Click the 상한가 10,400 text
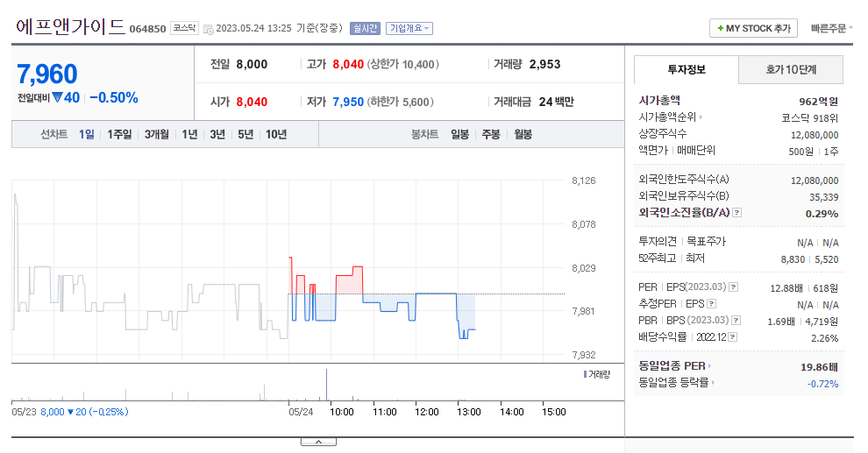Image resolution: width=868 pixels, height=453 pixels. tap(403, 64)
